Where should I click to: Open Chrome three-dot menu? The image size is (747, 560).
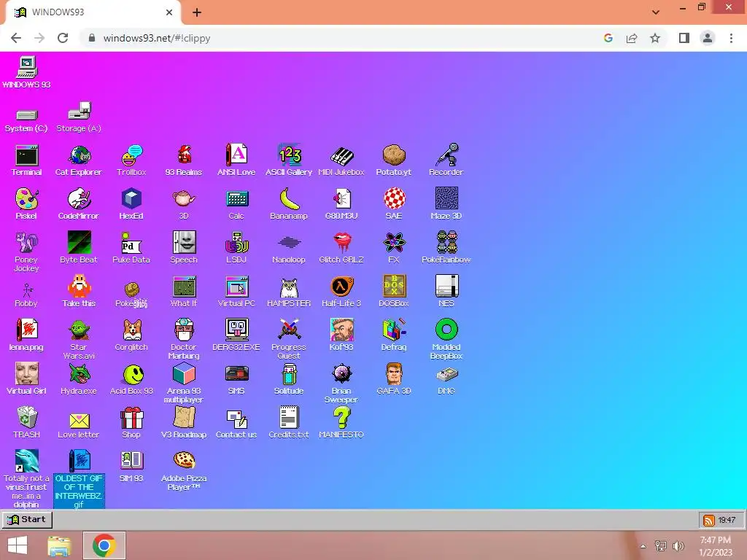731,38
